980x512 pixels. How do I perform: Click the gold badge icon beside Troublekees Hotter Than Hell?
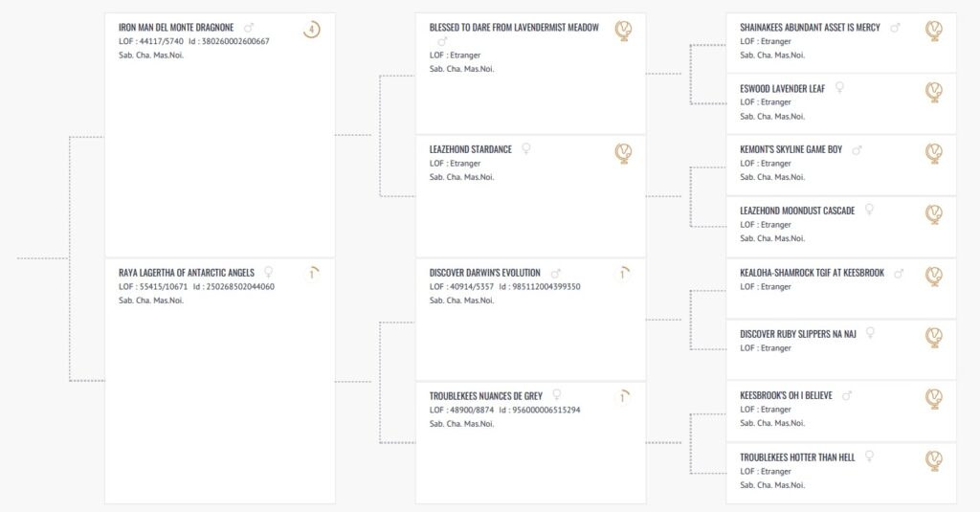[x=934, y=460]
